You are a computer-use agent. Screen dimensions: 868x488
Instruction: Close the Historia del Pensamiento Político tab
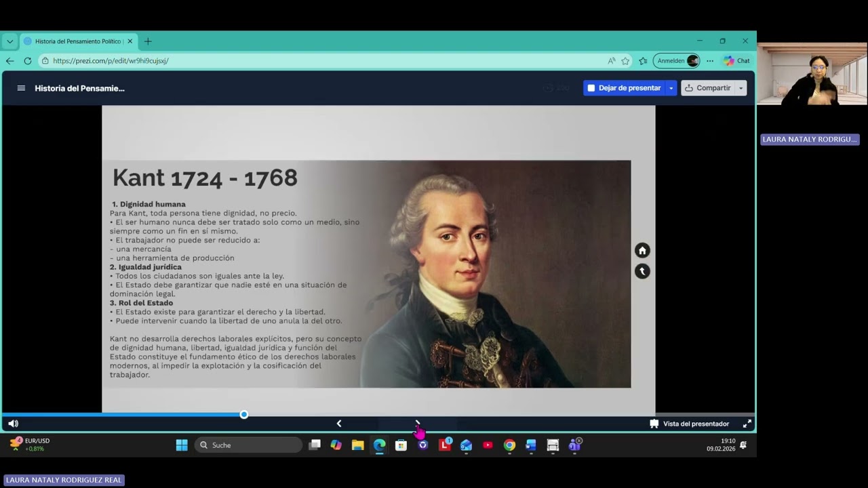pos(130,41)
